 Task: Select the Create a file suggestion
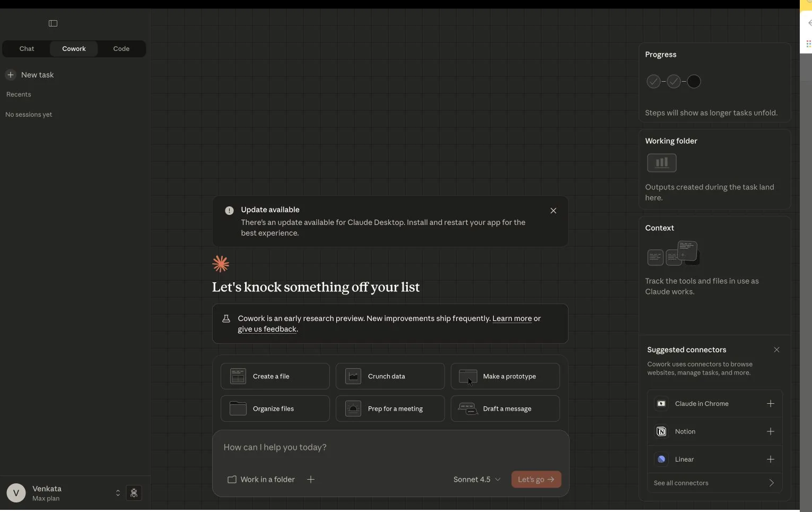click(x=275, y=376)
